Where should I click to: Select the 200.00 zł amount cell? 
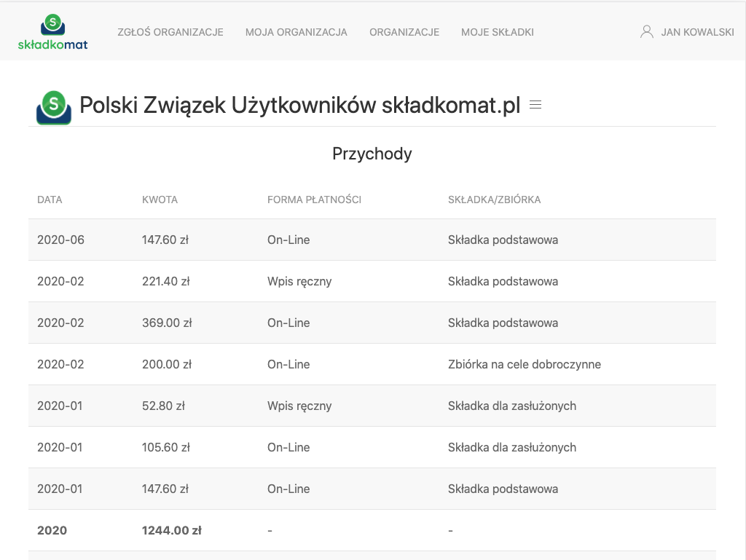tap(167, 364)
